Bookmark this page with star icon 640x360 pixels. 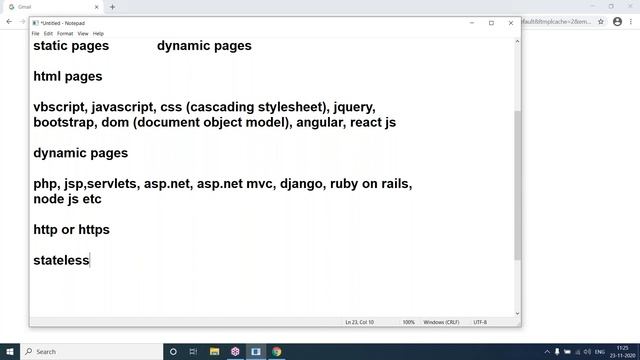pos(601,22)
